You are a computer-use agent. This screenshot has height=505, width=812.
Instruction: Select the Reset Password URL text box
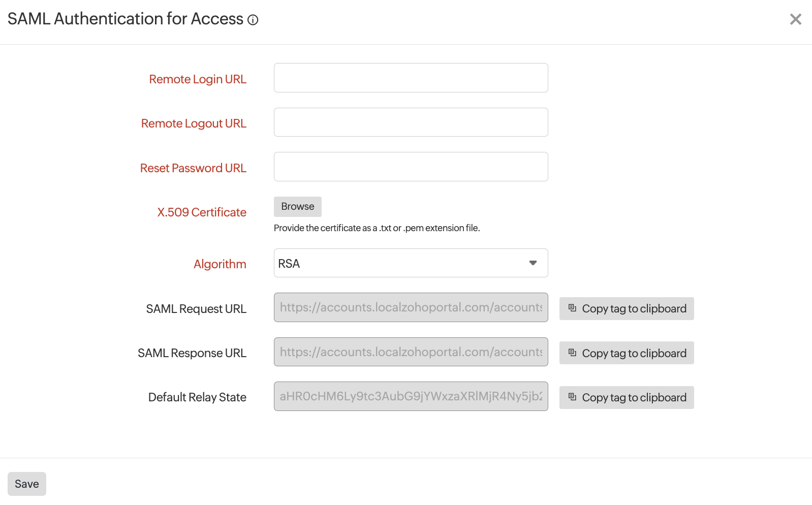[411, 167]
